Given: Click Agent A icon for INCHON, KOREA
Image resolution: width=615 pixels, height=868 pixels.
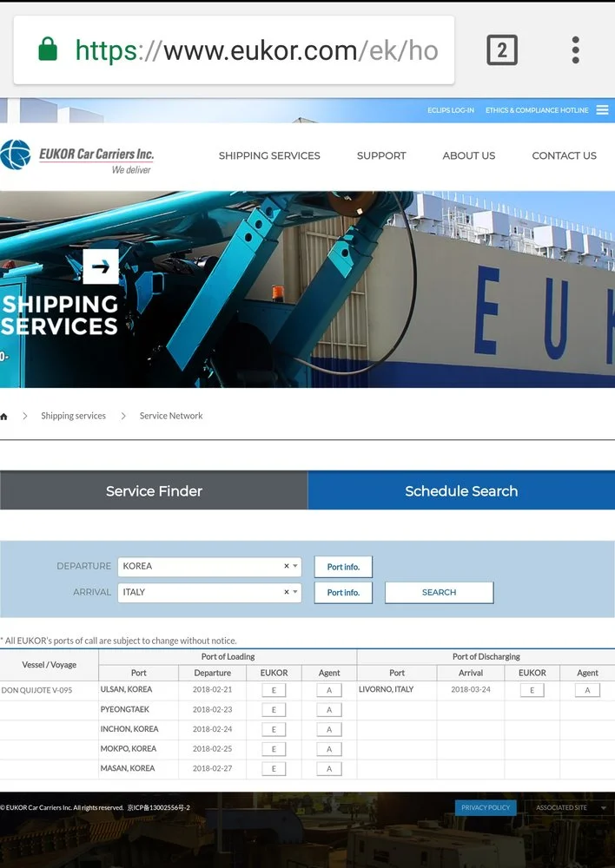Looking at the screenshot, I should 329,730.
